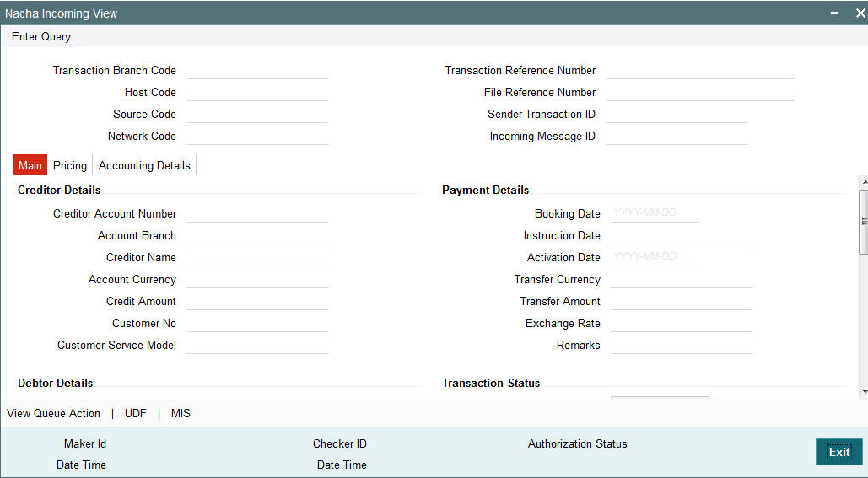Focus the Transaction Branch Code field

pyautogui.click(x=257, y=70)
